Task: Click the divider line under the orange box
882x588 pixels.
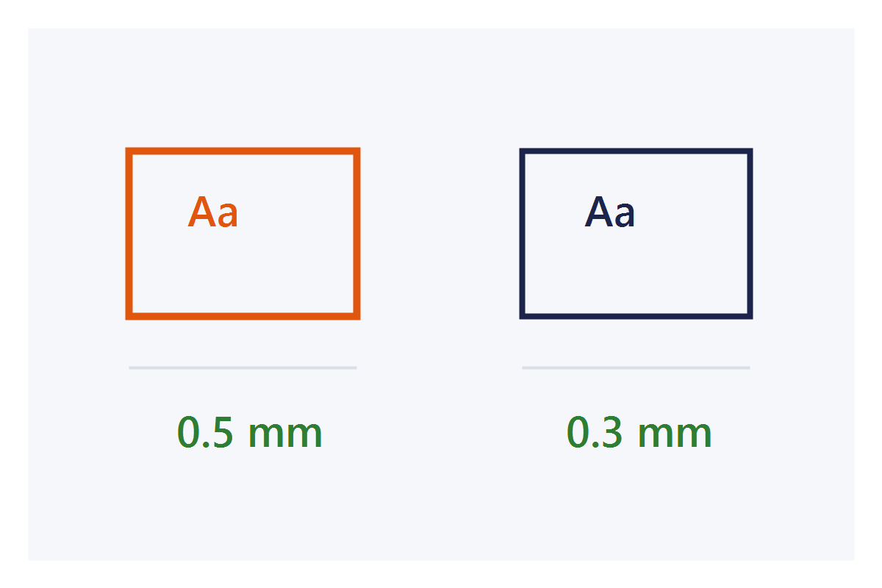Action: click(243, 367)
